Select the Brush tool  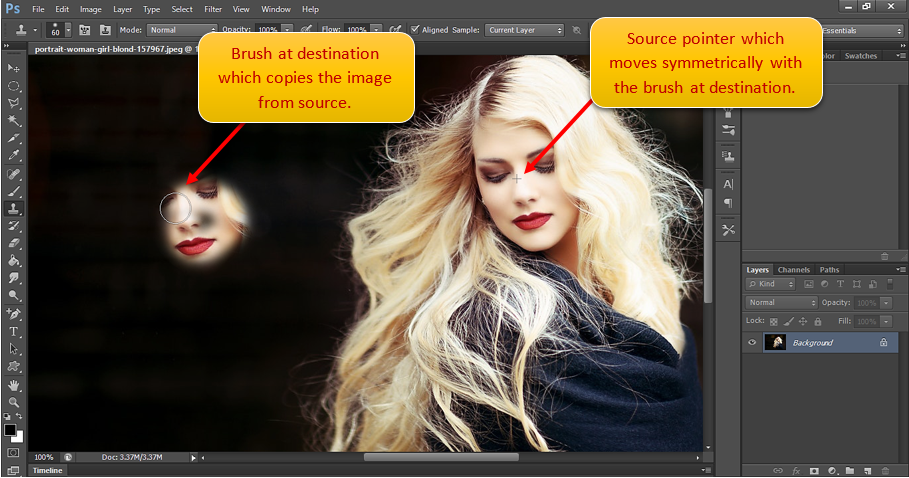(x=13, y=191)
